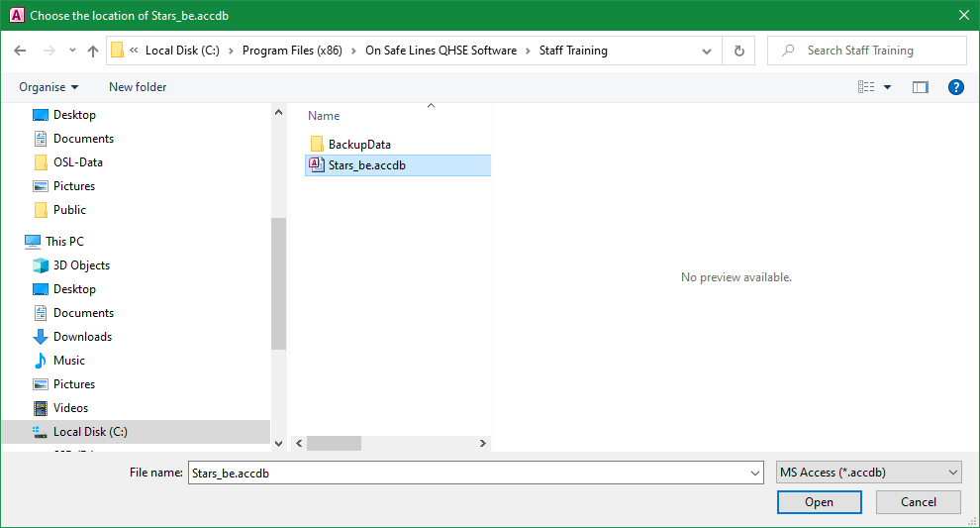Open Public folder in navigation pane
The width and height of the screenshot is (980, 528).
(x=69, y=210)
